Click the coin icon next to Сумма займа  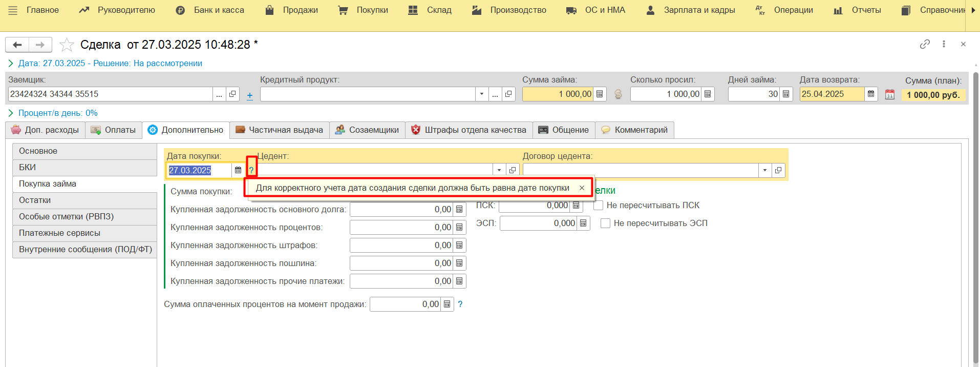click(x=618, y=94)
